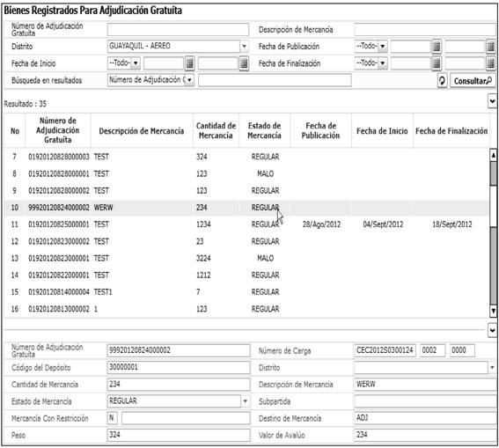Click the Destino de Mercancía field ADJ
The image size is (499, 448).
[426, 418]
